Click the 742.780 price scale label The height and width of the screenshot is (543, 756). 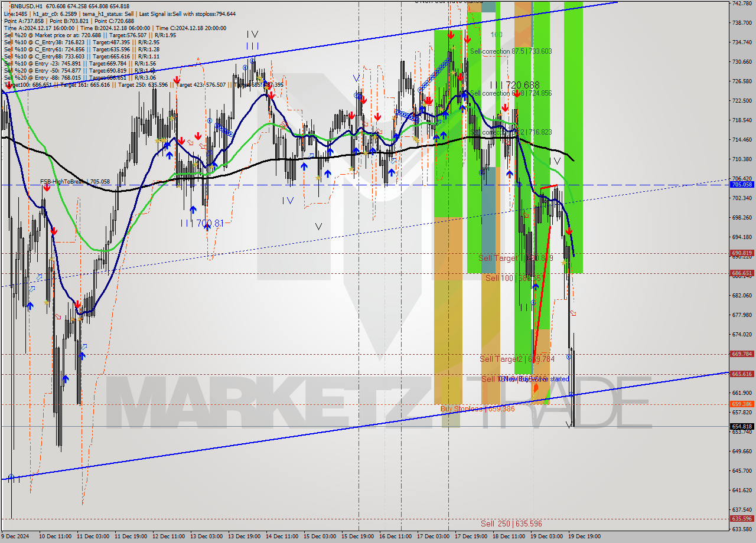point(742,4)
